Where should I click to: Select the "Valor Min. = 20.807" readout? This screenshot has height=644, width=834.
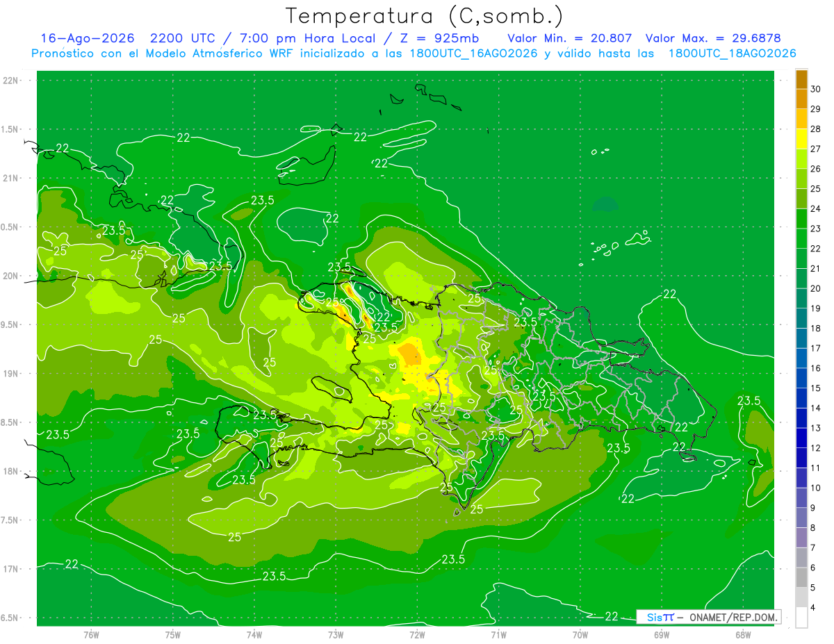click(x=570, y=38)
